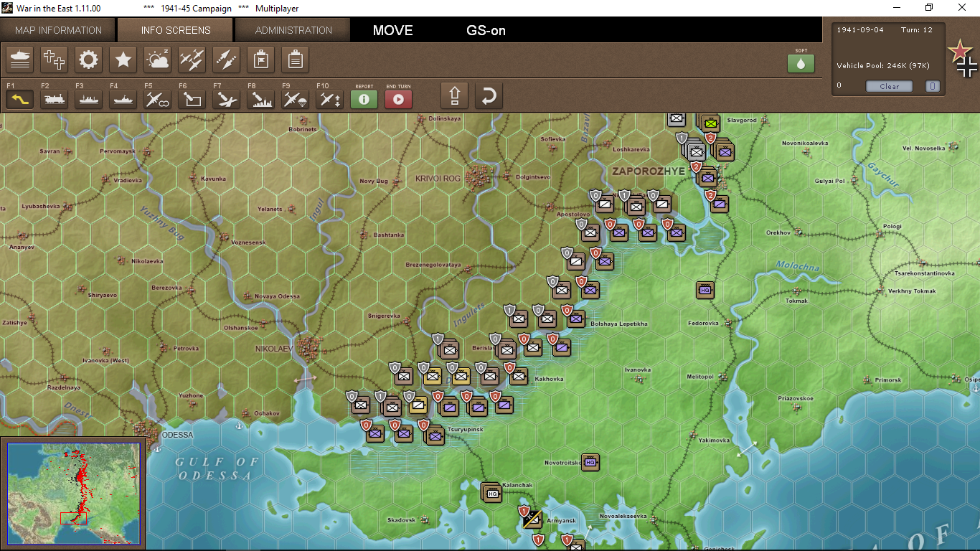Click the minimap overview thumbnail
This screenshot has height=551, width=980.
pos(74,494)
